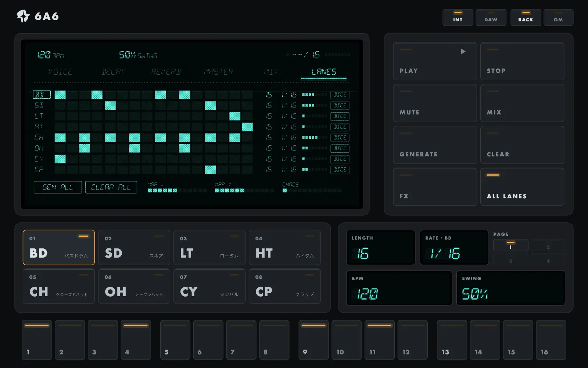Select the SD lane label
The image size is (588, 368).
click(39, 106)
